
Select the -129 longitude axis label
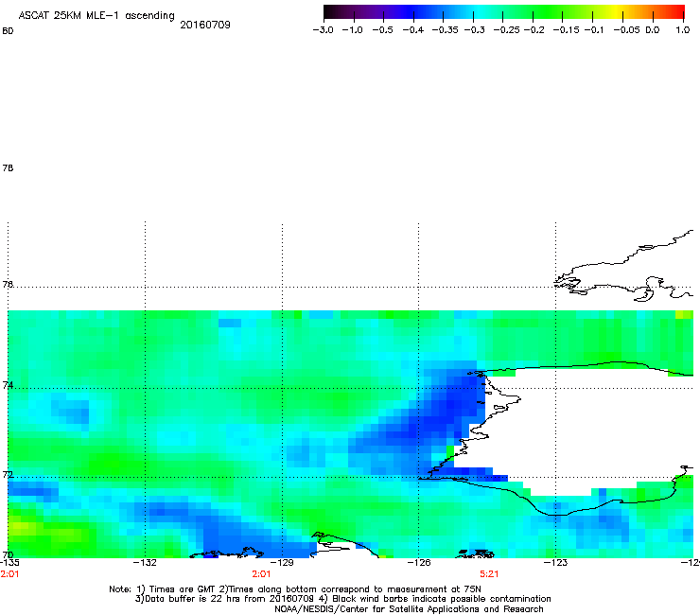point(282,563)
